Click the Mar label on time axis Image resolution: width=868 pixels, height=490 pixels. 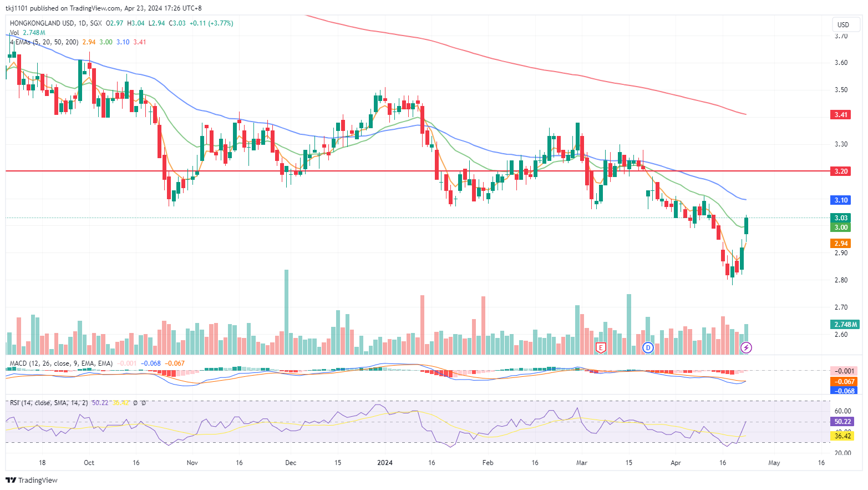pos(582,463)
